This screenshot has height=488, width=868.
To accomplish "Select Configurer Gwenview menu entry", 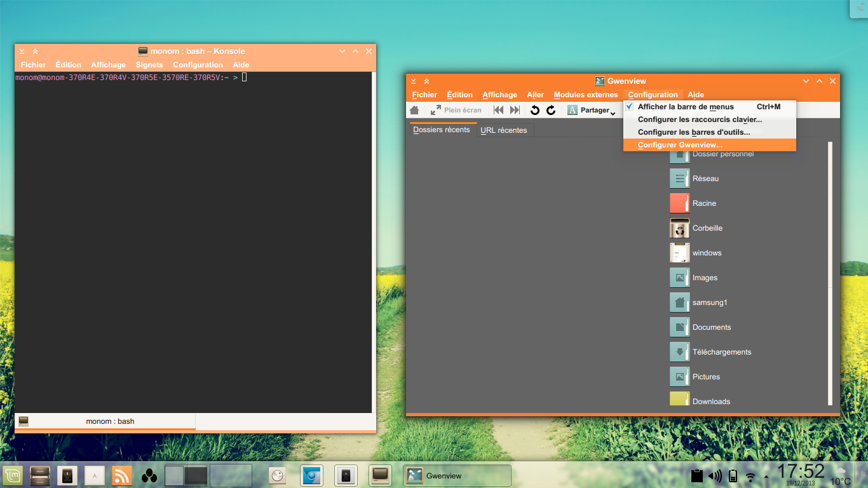I will 710,145.
